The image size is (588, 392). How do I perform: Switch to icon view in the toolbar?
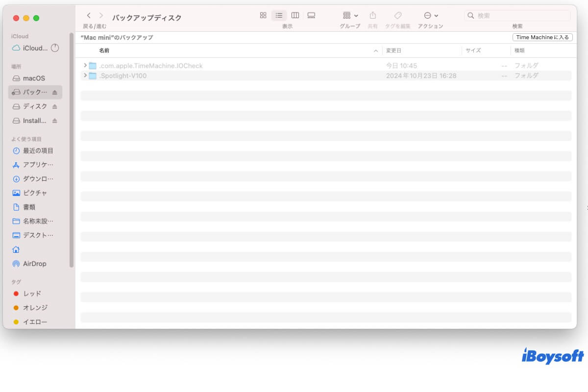pyautogui.click(x=263, y=15)
